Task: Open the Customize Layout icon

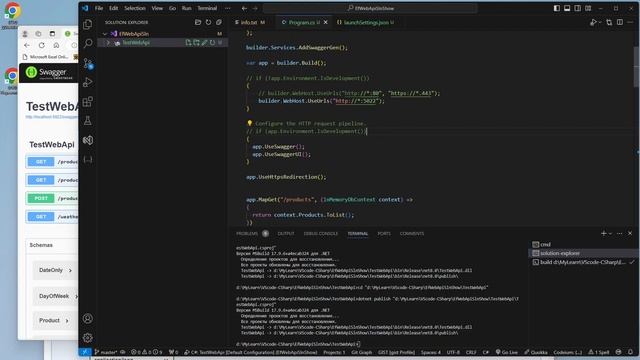Action: pyautogui.click(x=588, y=8)
